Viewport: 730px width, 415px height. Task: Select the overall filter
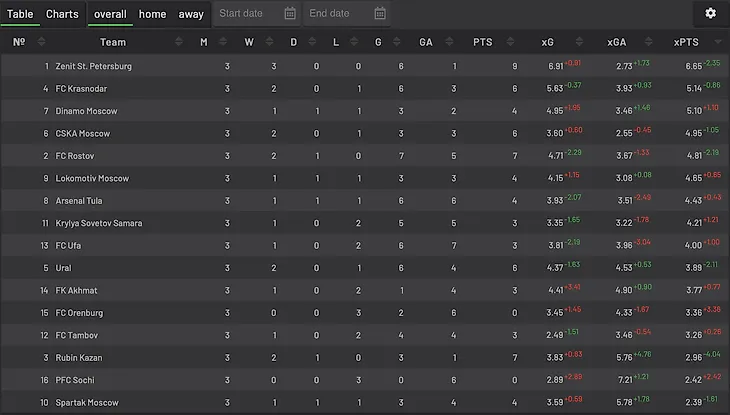(x=110, y=14)
